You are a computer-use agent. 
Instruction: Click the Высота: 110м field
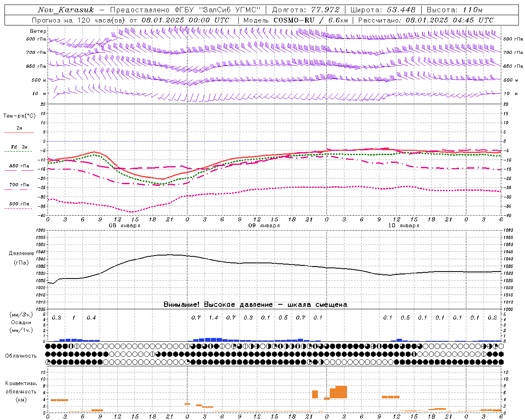[x=455, y=9]
